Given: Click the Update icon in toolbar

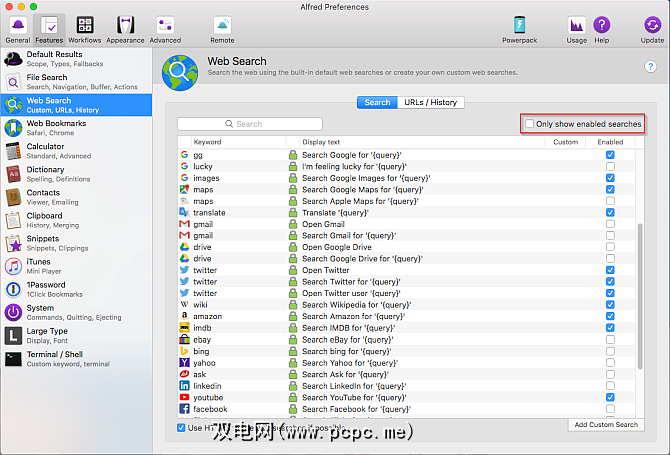Looking at the screenshot, I should click(x=652, y=28).
